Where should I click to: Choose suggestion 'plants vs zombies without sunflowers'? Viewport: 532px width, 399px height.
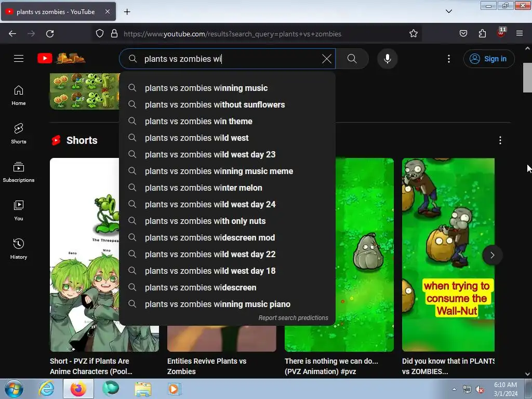coord(228,104)
